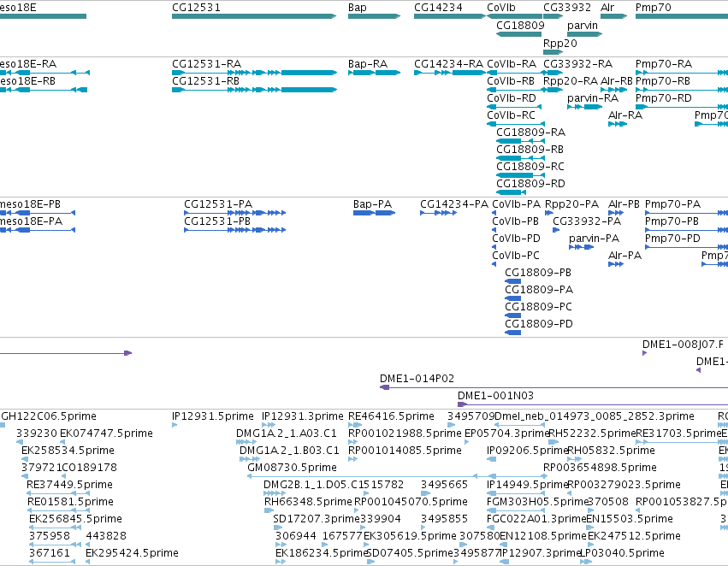Screen dimensions: 728x566
Task: Select the RP001014085.5prime EST
Action: (352, 459)
